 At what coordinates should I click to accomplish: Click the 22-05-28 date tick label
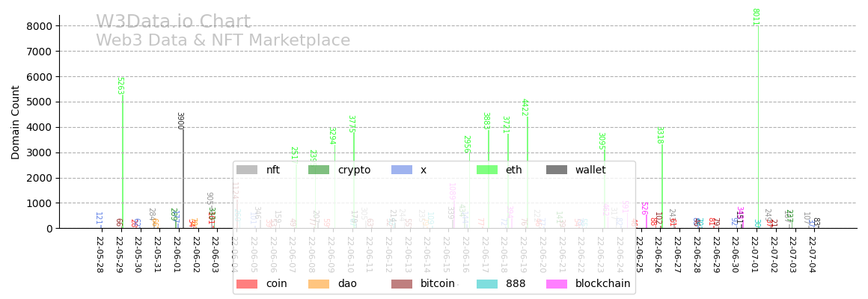pos(100,255)
